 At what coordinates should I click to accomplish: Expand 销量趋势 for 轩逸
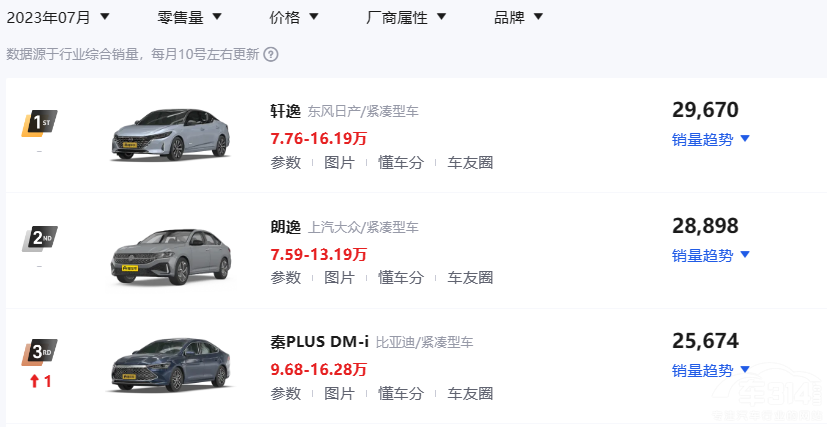coord(710,140)
